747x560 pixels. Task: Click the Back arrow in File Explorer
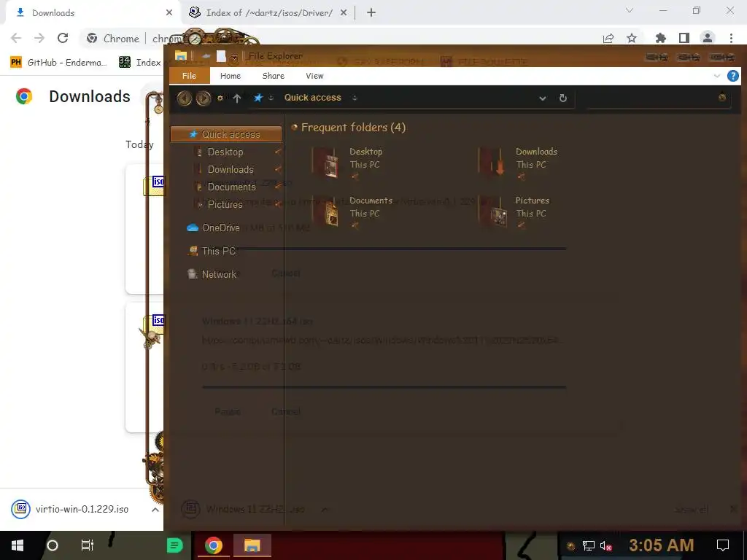tap(185, 98)
